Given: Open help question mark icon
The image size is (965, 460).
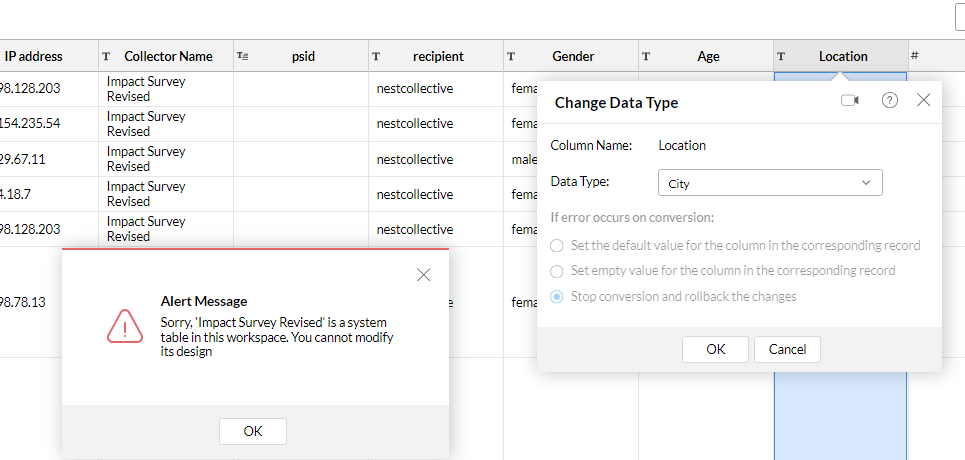Looking at the screenshot, I should point(890,101).
